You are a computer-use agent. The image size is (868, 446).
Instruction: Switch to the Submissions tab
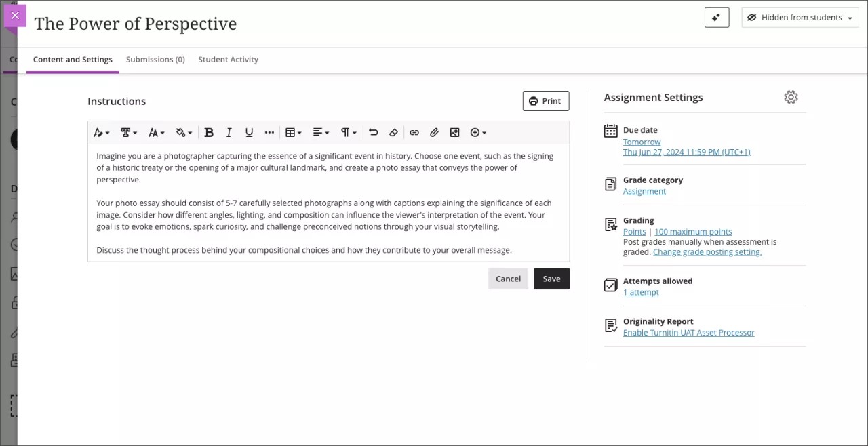pyautogui.click(x=155, y=59)
